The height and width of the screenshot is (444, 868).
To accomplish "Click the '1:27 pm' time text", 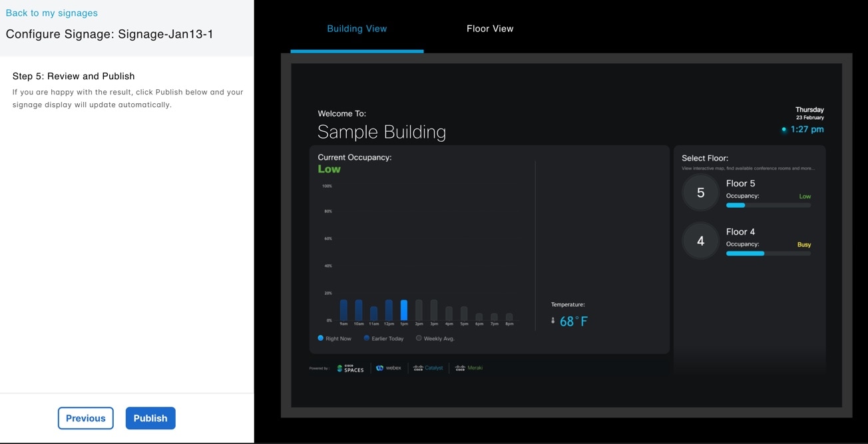I will click(807, 129).
